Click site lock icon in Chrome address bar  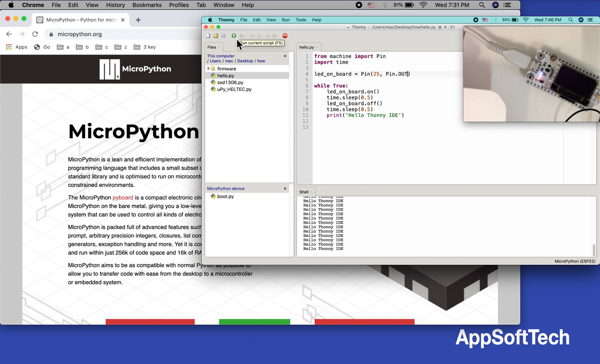click(x=51, y=34)
